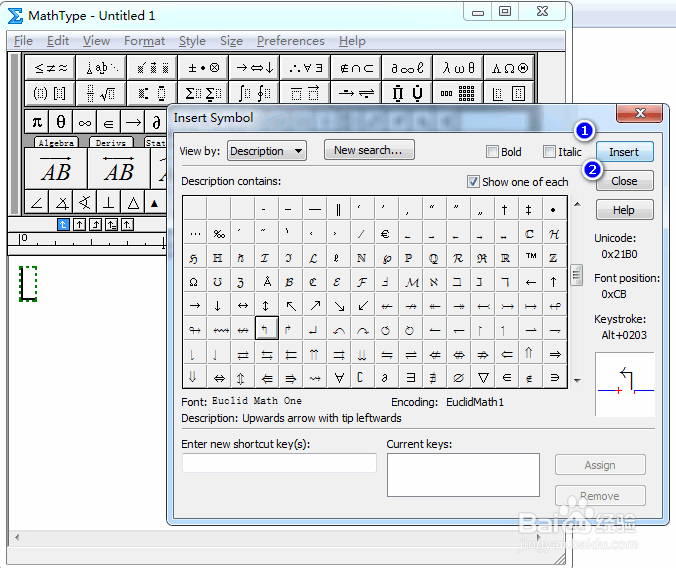Open the Preferences menu
Image resolution: width=676 pixels, height=568 pixels.
pyautogui.click(x=291, y=41)
